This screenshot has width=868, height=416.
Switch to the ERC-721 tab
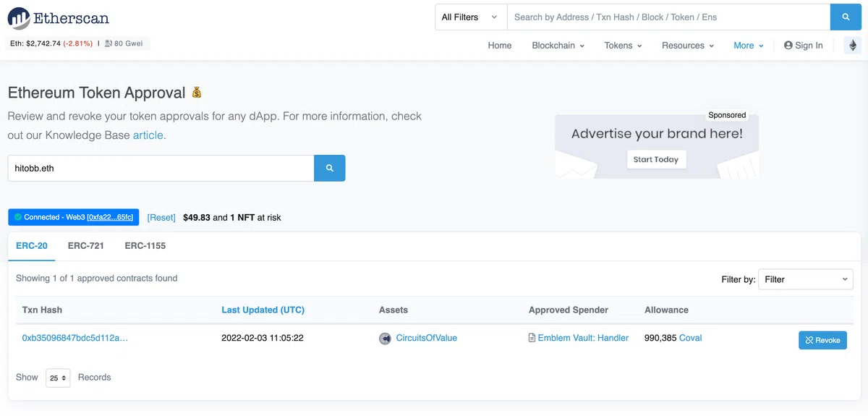coord(86,246)
